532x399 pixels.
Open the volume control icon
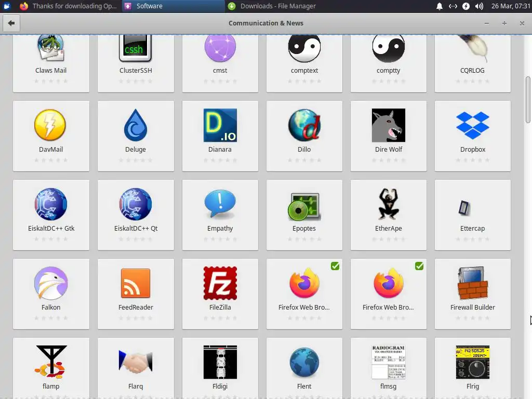click(x=479, y=6)
